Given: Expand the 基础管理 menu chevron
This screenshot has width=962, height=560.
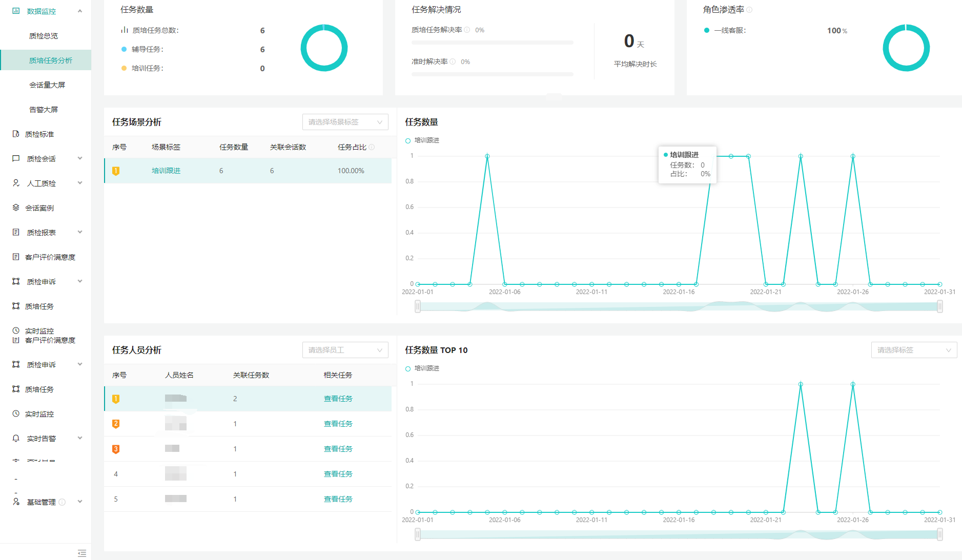Looking at the screenshot, I should [x=80, y=502].
